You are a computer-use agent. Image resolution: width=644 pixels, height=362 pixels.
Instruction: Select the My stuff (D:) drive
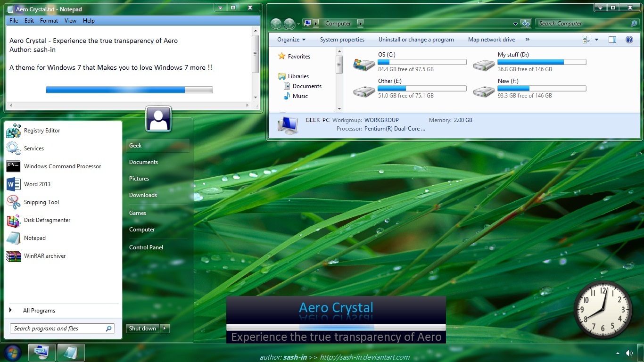tap(529, 62)
